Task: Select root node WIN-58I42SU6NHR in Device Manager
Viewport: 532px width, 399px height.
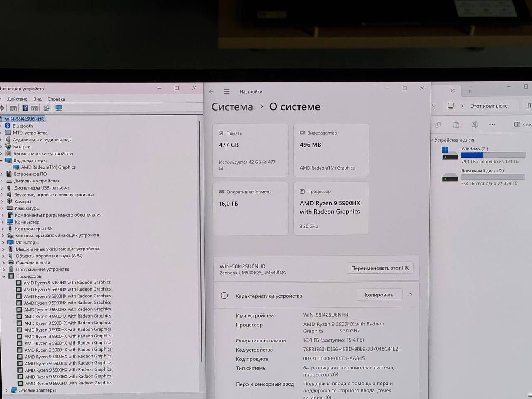Action: (x=24, y=119)
